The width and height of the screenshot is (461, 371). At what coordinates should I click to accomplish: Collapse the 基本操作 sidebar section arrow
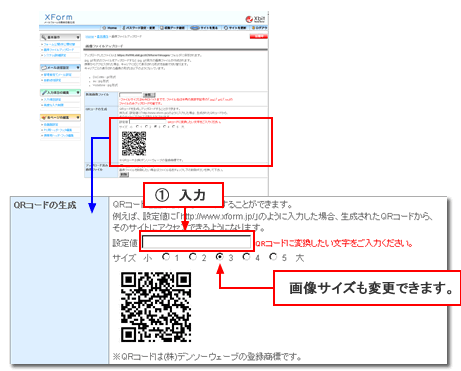78,37
